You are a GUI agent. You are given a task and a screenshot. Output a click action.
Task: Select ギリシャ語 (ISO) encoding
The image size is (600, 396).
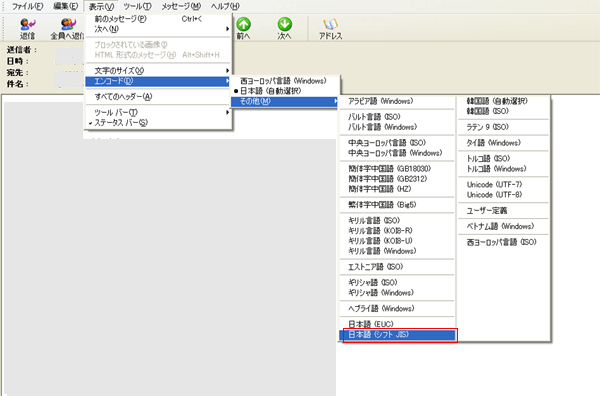pyautogui.click(x=397, y=282)
